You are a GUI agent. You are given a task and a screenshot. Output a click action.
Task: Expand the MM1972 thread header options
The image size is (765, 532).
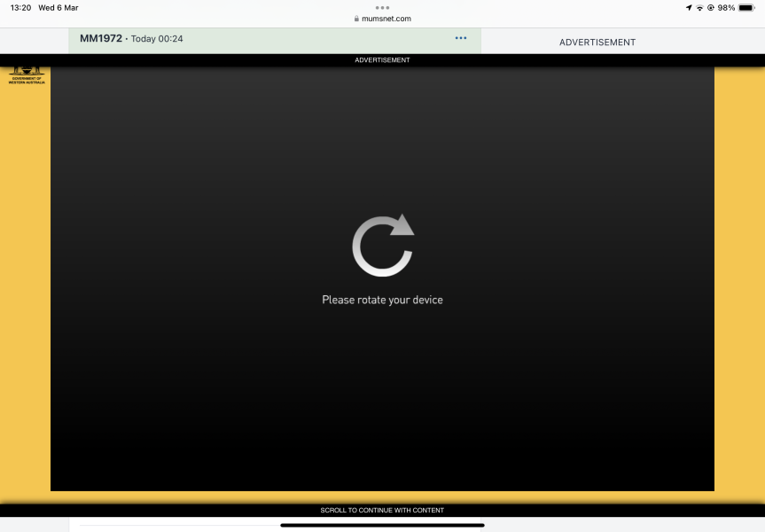[460, 37]
